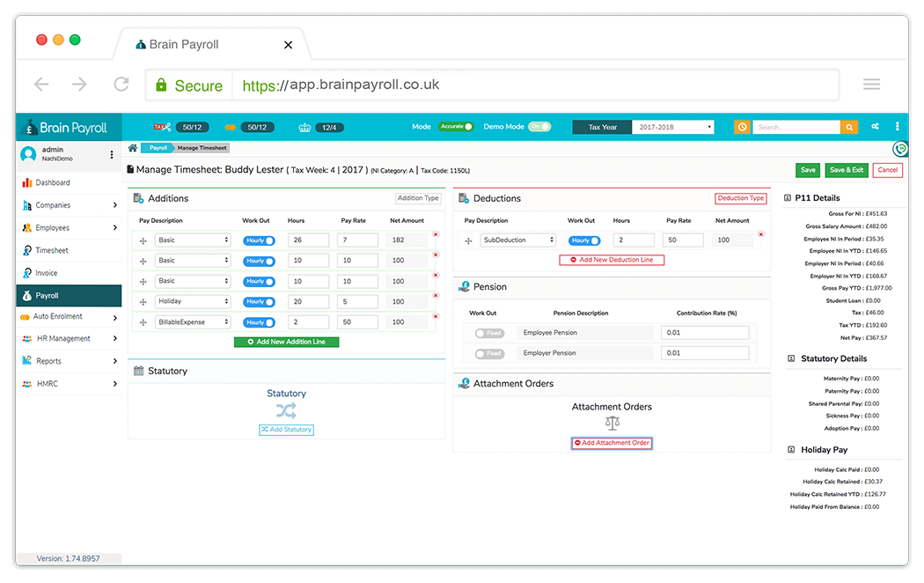Click the Reports chart icon
924x583 pixels.
(x=27, y=360)
